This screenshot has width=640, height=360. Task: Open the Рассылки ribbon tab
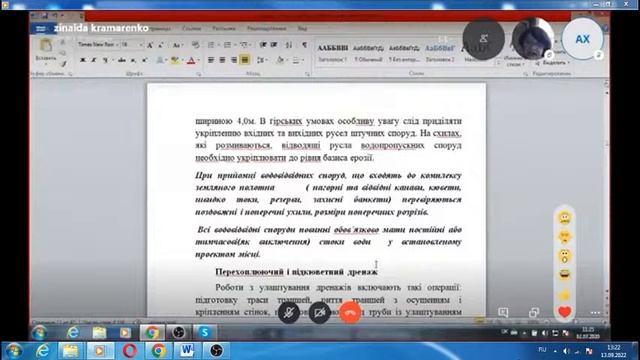coord(224,29)
